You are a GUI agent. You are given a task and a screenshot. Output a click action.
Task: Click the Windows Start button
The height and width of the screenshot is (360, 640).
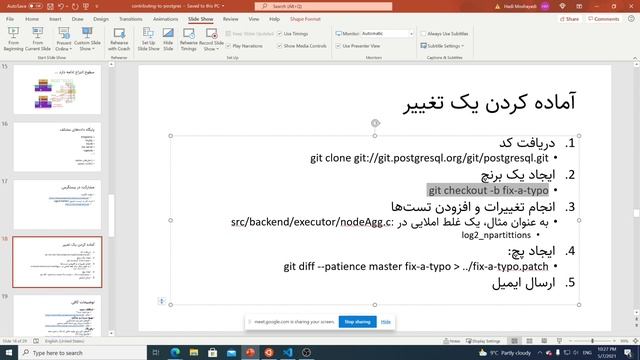(9, 352)
